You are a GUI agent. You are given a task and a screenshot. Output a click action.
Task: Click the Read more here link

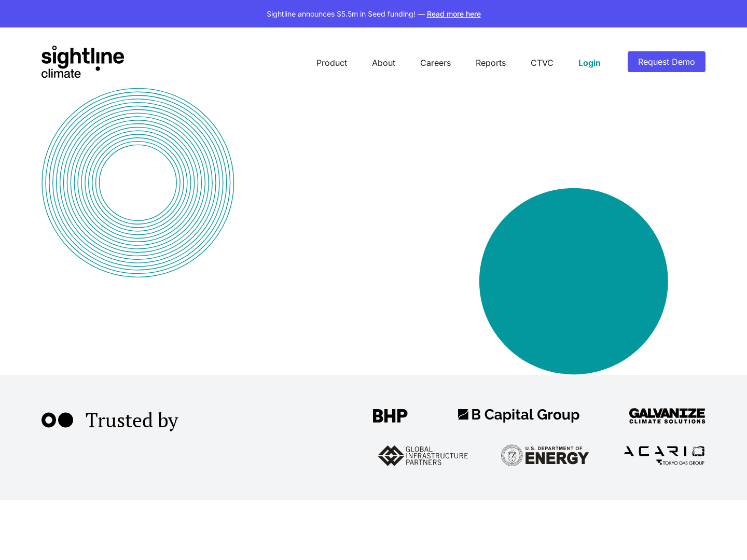tap(453, 14)
